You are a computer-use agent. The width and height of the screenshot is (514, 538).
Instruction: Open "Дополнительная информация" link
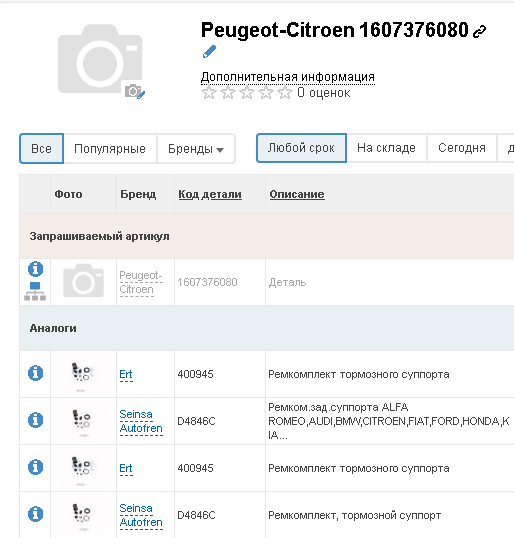(x=288, y=77)
